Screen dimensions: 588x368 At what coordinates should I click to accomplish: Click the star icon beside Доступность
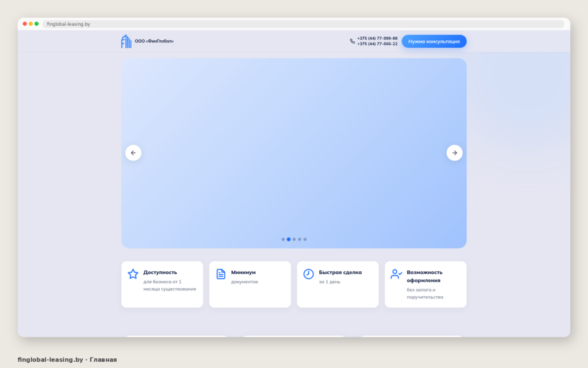pos(133,274)
